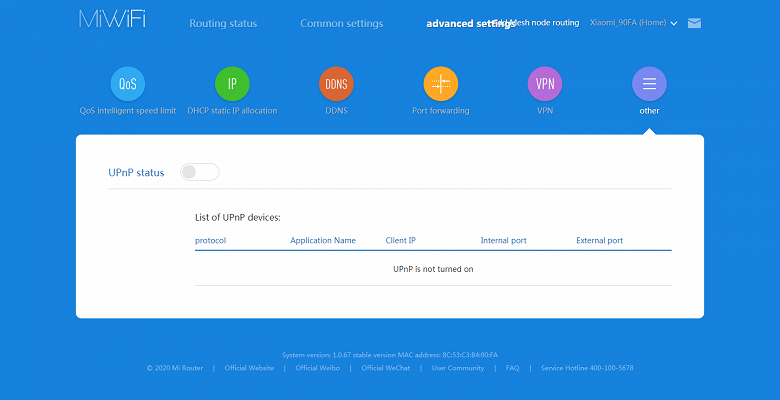Click the MiWiFi logo
This screenshot has height=400, width=780.
coord(112,19)
